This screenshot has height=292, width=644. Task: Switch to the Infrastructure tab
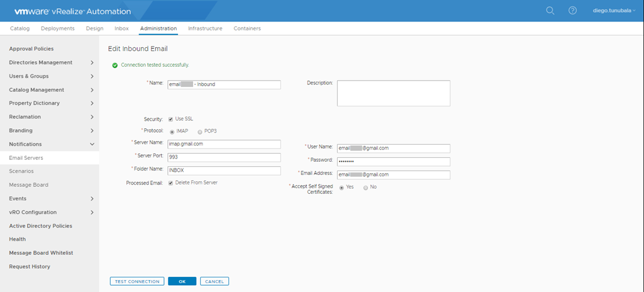point(205,28)
